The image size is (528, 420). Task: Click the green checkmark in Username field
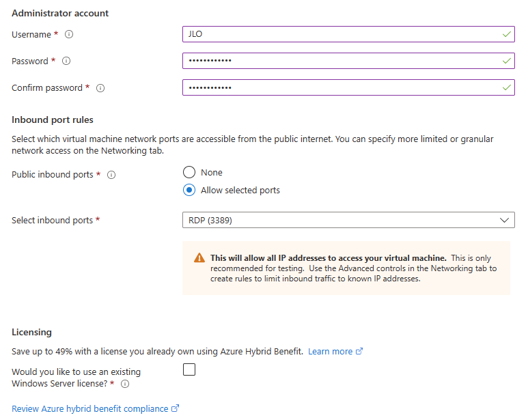506,34
